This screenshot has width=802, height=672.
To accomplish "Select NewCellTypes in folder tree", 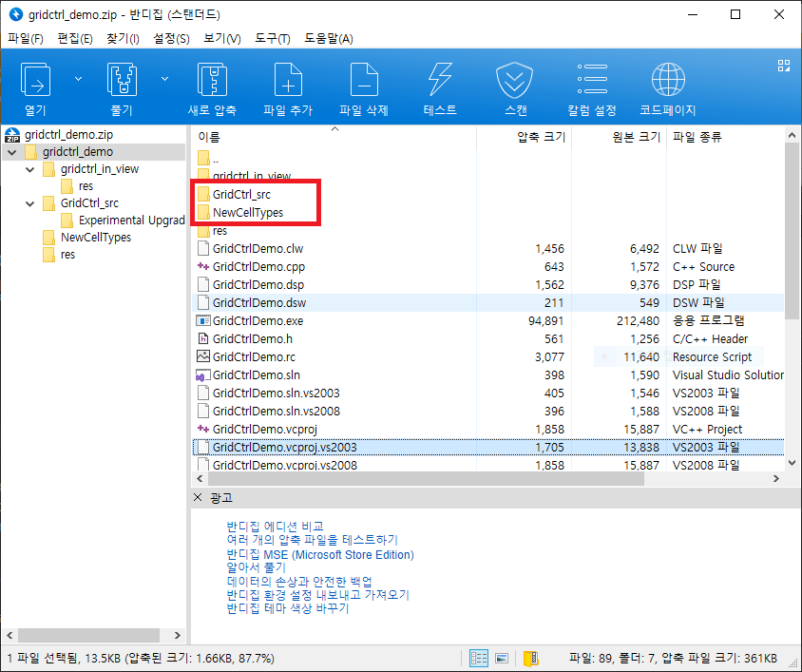I will point(96,238).
